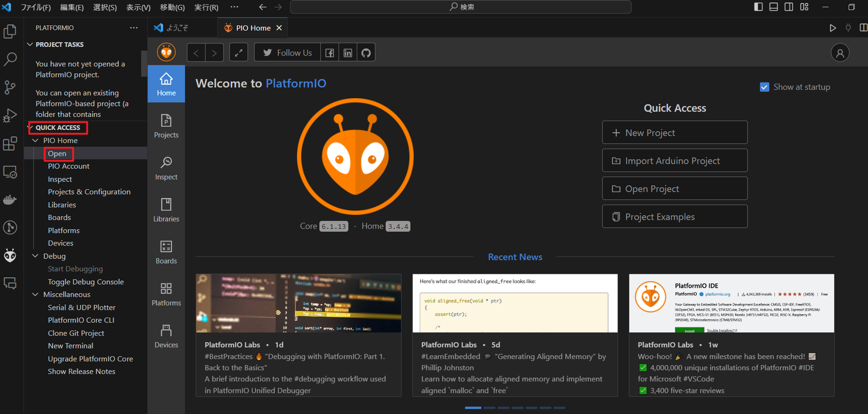The height and width of the screenshot is (414, 868).
Task: Open Projects & Configuration tree item
Action: coord(89,192)
